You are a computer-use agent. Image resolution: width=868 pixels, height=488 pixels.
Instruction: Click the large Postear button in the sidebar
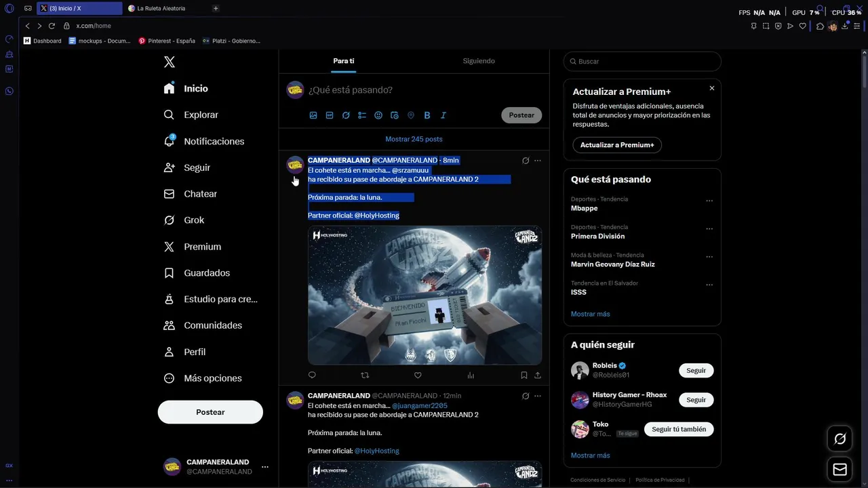tap(210, 412)
